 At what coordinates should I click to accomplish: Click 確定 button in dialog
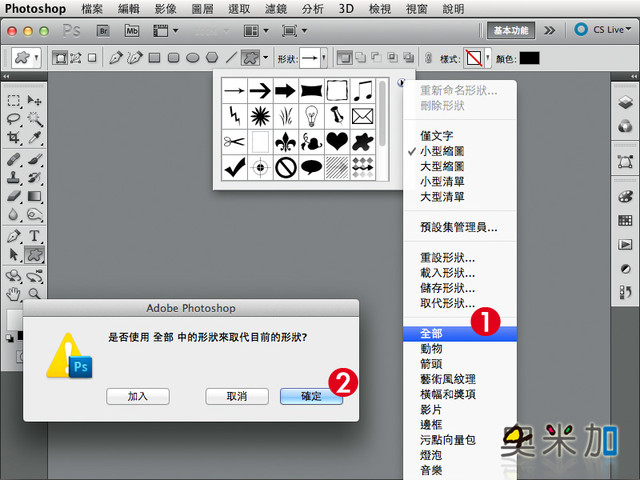click(x=311, y=396)
